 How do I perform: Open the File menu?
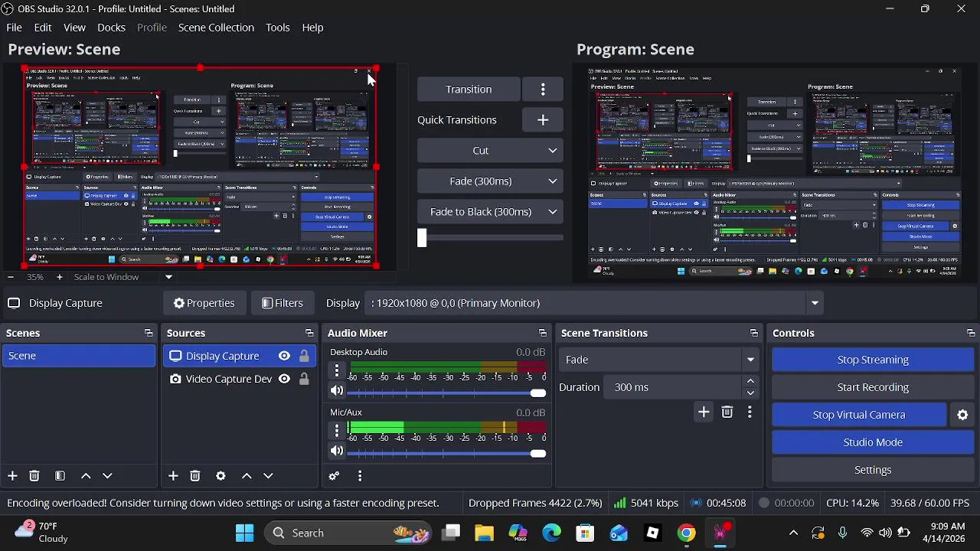click(x=14, y=28)
